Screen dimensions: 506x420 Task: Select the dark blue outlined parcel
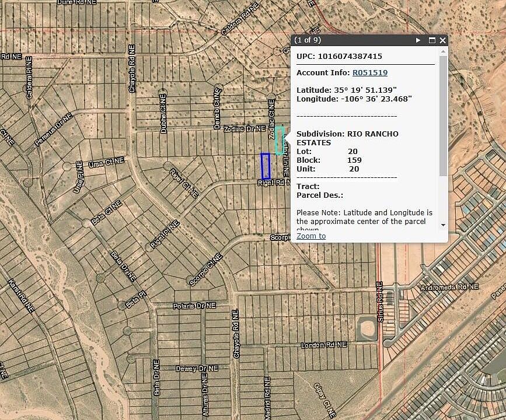click(266, 166)
